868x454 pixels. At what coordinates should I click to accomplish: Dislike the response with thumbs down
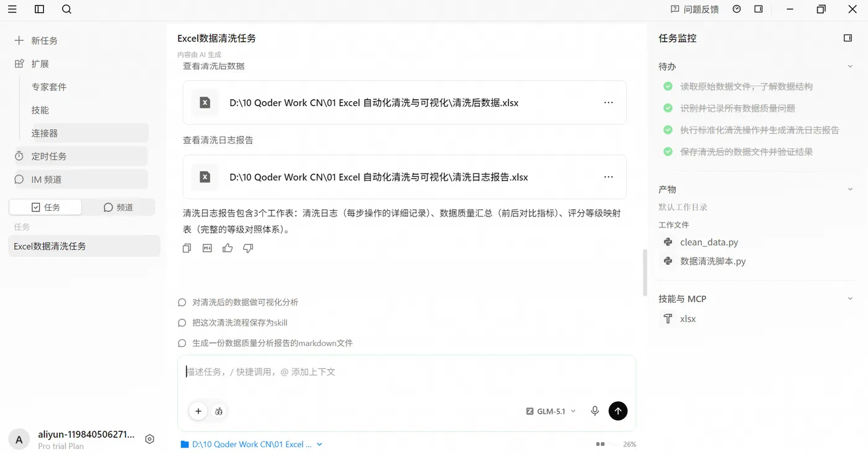pyautogui.click(x=248, y=248)
